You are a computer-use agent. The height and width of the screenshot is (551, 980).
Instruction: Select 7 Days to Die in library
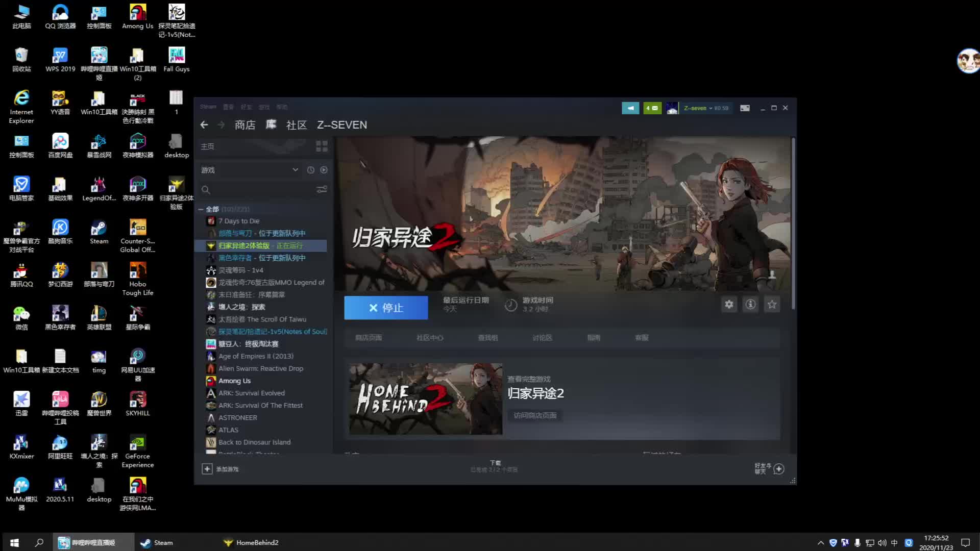coord(239,221)
